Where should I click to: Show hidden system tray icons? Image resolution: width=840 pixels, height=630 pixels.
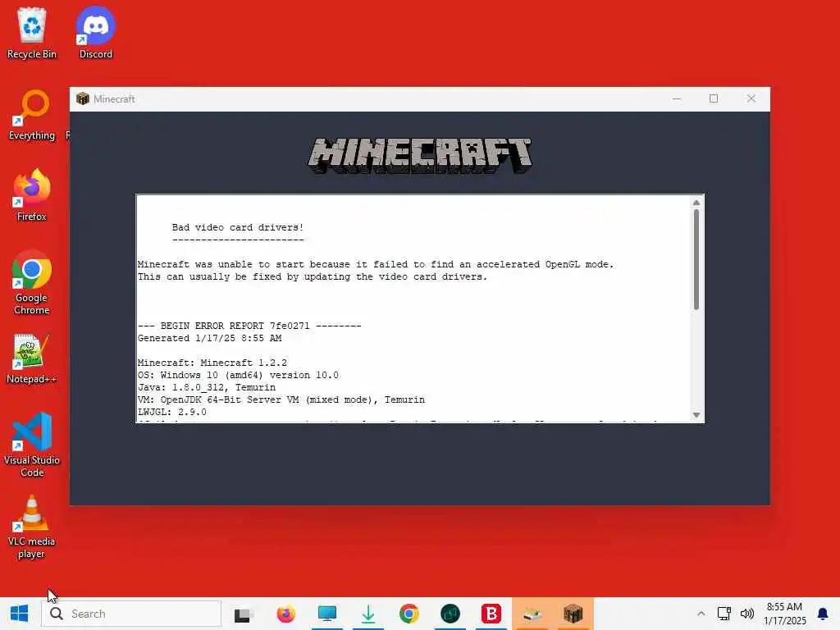tap(701, 614)
